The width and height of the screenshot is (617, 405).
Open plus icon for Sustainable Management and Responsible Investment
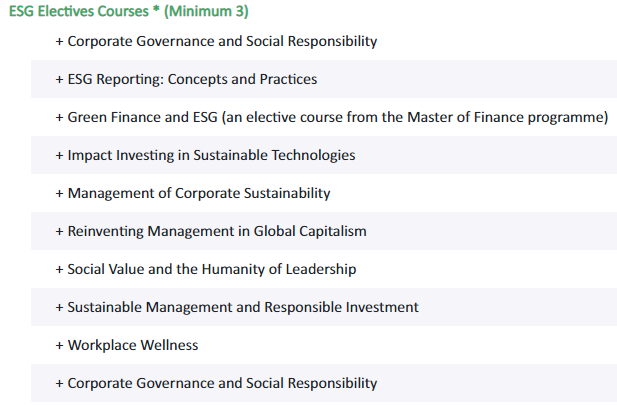59,307
